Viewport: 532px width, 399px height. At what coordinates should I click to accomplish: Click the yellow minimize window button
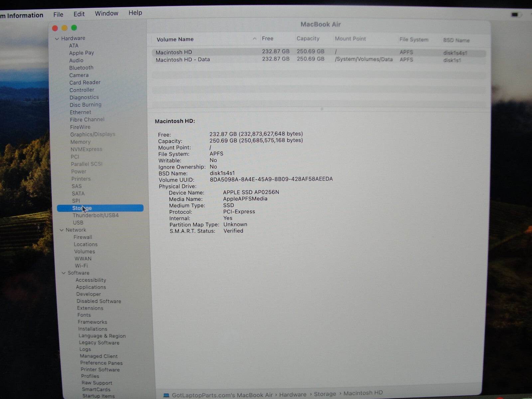(65, 28)
